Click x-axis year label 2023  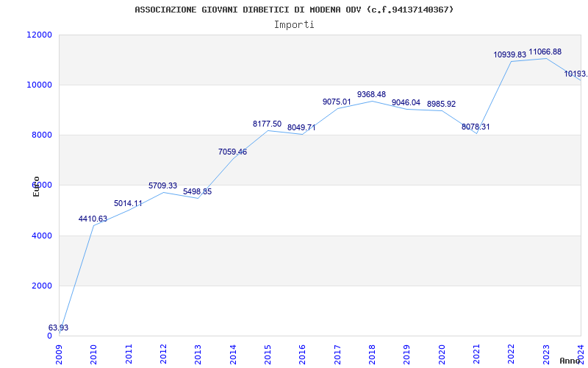point(546,354)
